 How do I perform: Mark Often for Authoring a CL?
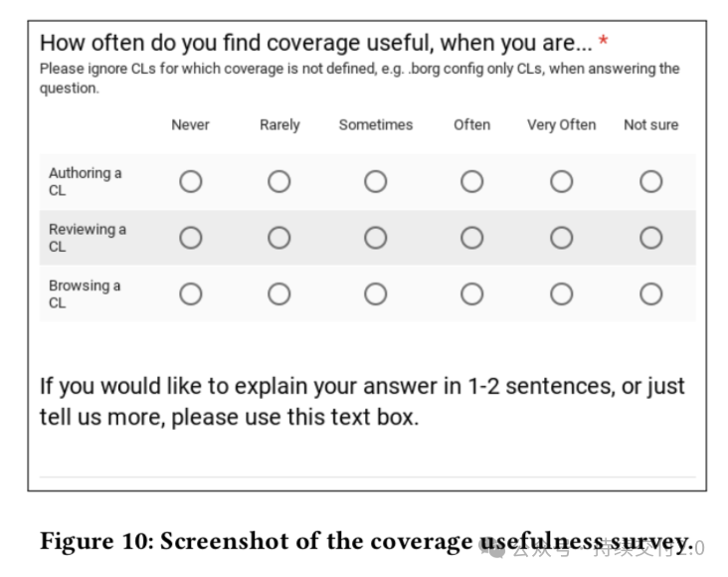[472, 182]
